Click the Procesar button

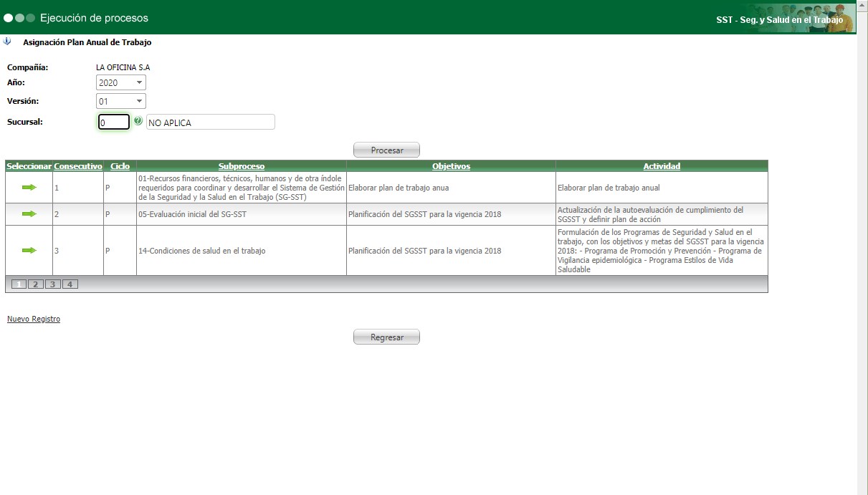(386, 150)
